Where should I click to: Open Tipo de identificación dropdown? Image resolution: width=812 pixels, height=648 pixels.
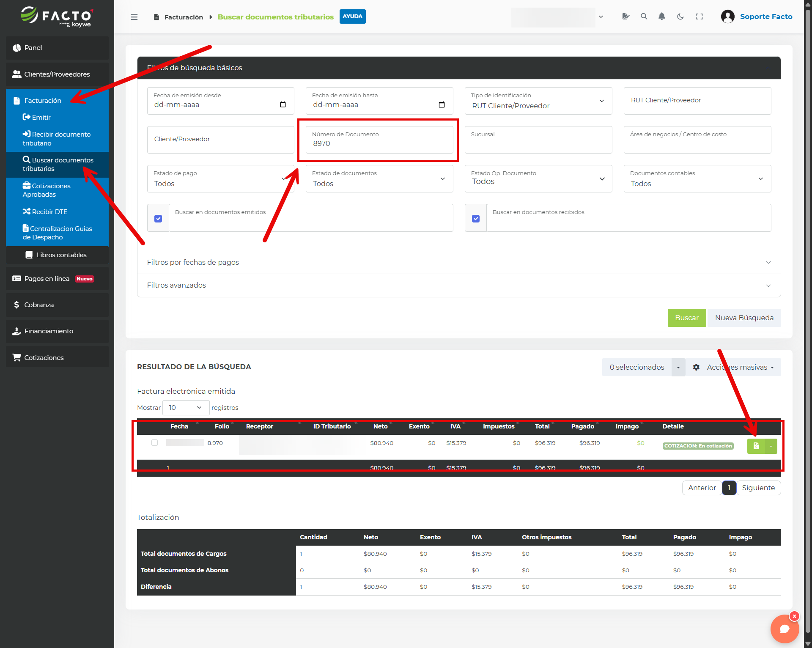[x=538, y=101]
